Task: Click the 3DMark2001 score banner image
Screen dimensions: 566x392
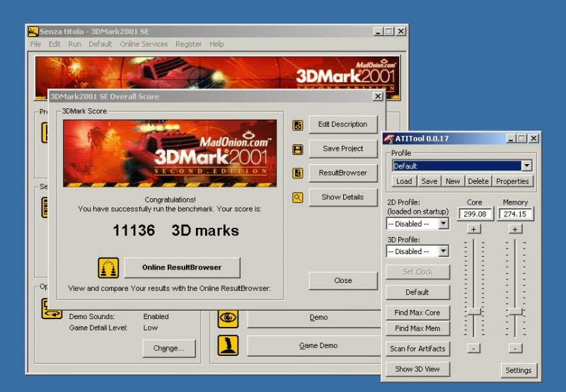Action: [x=170, y=154]
